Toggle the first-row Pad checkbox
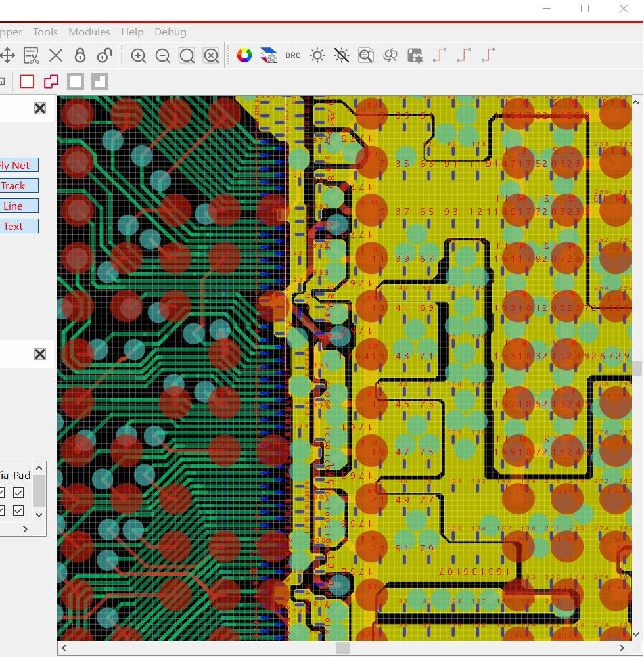 tap(18, 493)
